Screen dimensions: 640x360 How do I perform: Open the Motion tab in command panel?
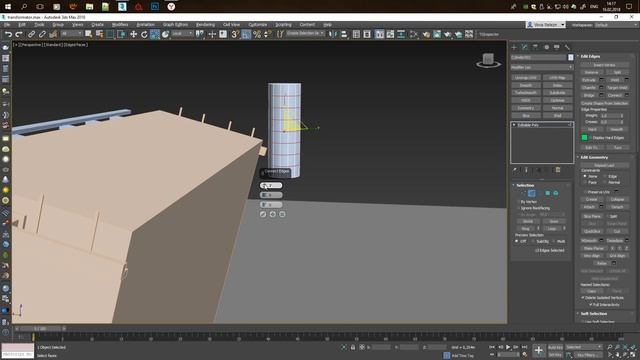tap(547, 47)
